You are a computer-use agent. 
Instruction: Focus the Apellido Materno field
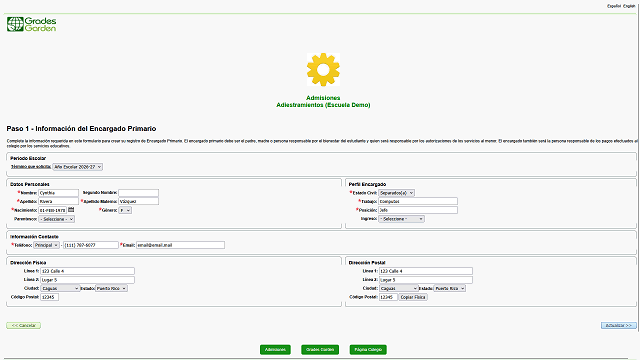(139, 202)
